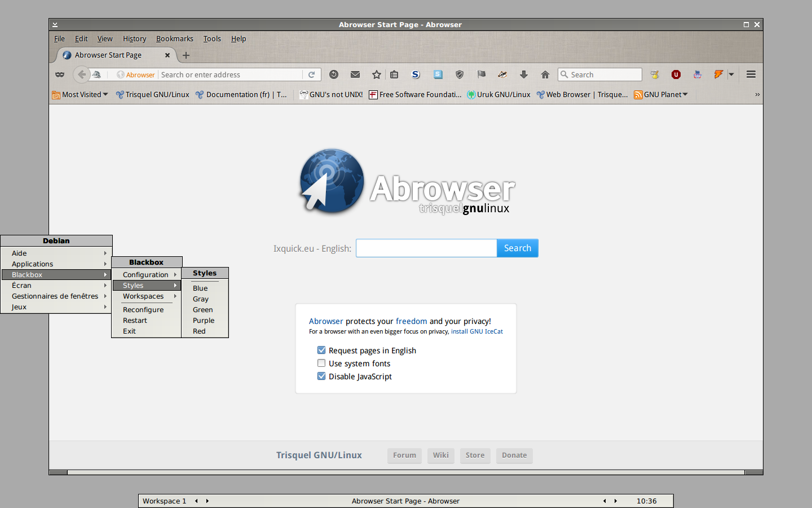
Task: Expand the Jeux submenu
Action: point(56,306)
